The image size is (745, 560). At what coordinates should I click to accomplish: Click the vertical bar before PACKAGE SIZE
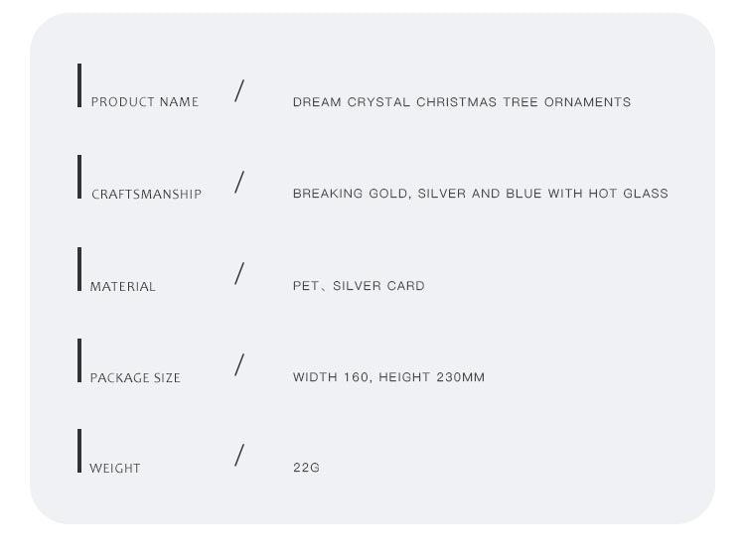pos(79,360)
